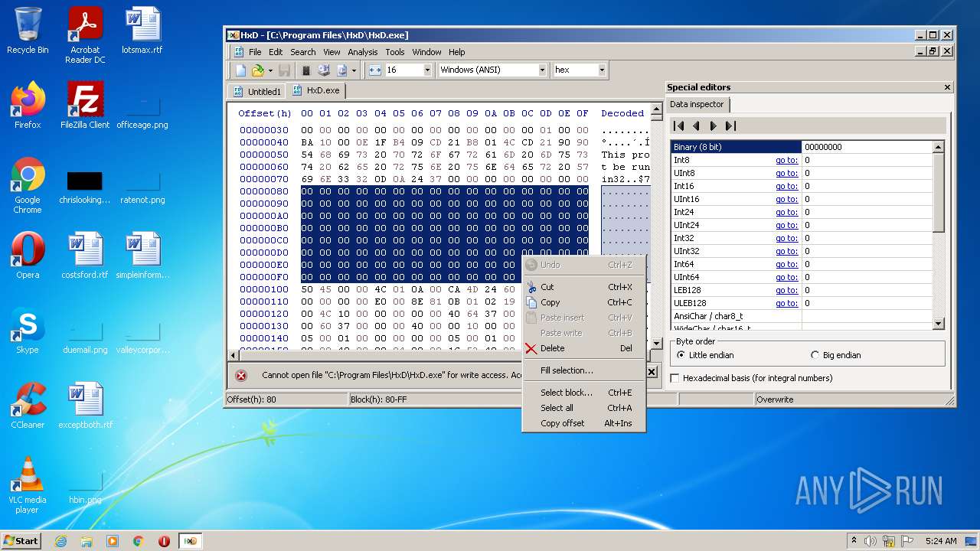Open the hex offset base dropdown

coord(602,70)
